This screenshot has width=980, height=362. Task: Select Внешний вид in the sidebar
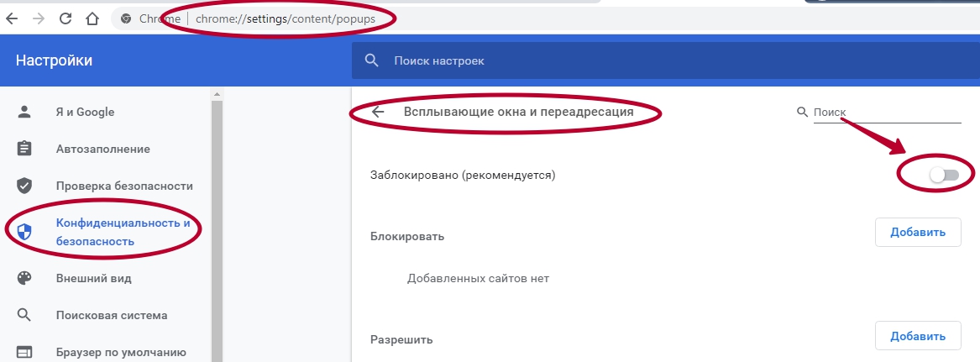(93, 278)
